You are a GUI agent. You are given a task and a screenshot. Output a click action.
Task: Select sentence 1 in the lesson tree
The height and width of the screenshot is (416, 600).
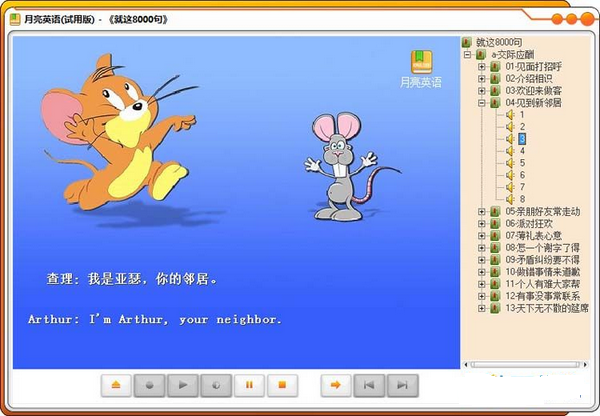(521, 115)
